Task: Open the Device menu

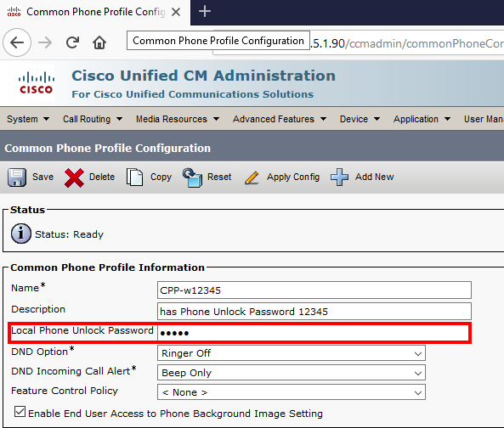Action: click(360, 119)
